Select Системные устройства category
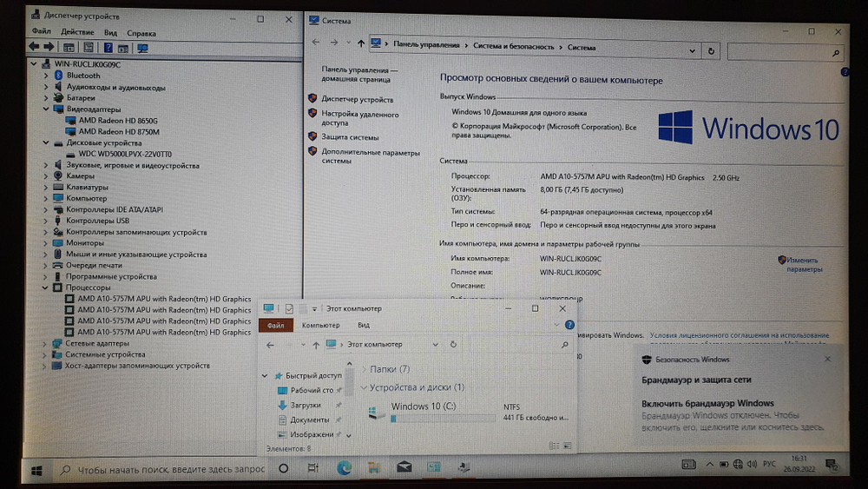This screenshot has width=868, height=489. pos(105,354)
